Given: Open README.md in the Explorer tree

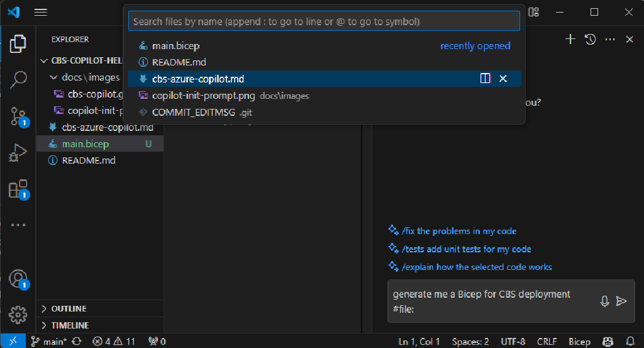Looking at the screenshot, I should tap(100, 160).
